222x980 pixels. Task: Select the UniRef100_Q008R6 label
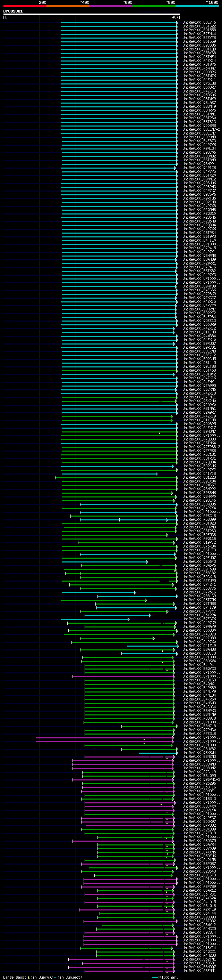[199, 72]
